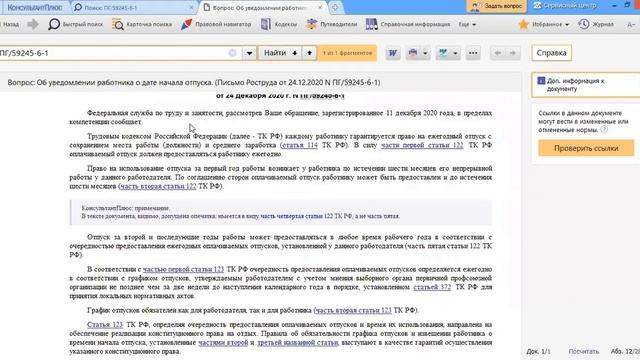Open Доп. информация к документу

[586, 85]
